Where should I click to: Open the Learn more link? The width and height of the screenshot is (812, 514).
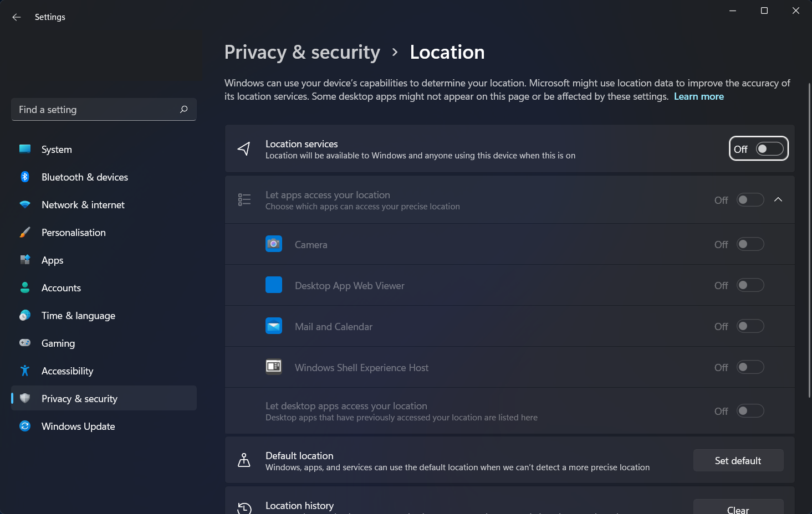coord(698,96)
